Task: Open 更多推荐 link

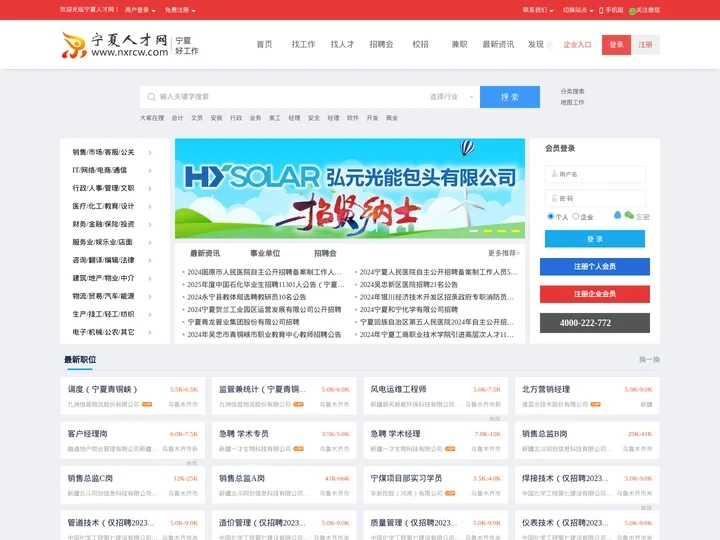Action: click(504, 253)
